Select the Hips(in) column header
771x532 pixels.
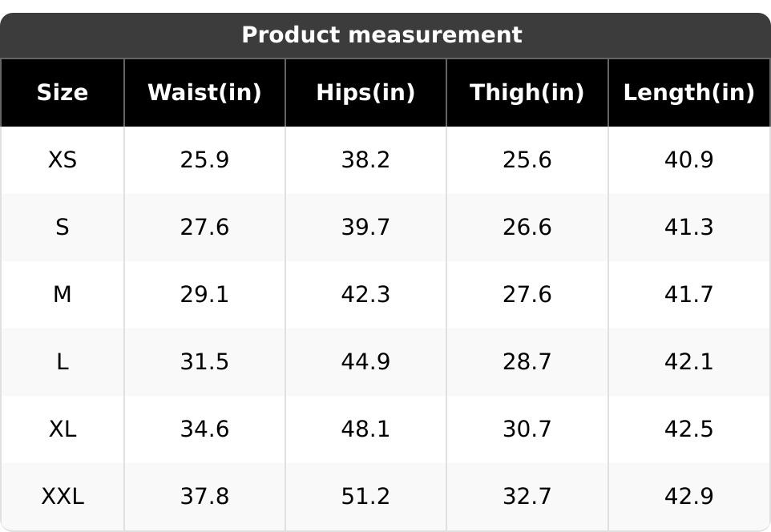click(365, 93)
